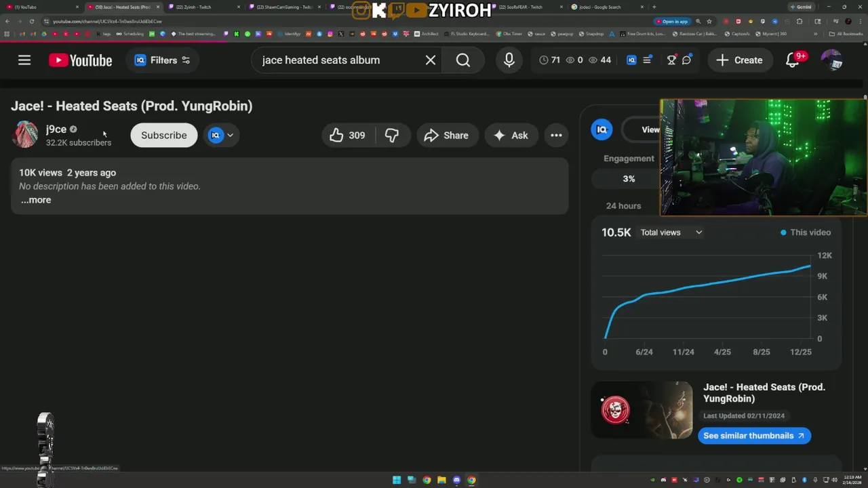The image size is (868, 488).
Task: Click Share under the video title
Action: point(447,136)
